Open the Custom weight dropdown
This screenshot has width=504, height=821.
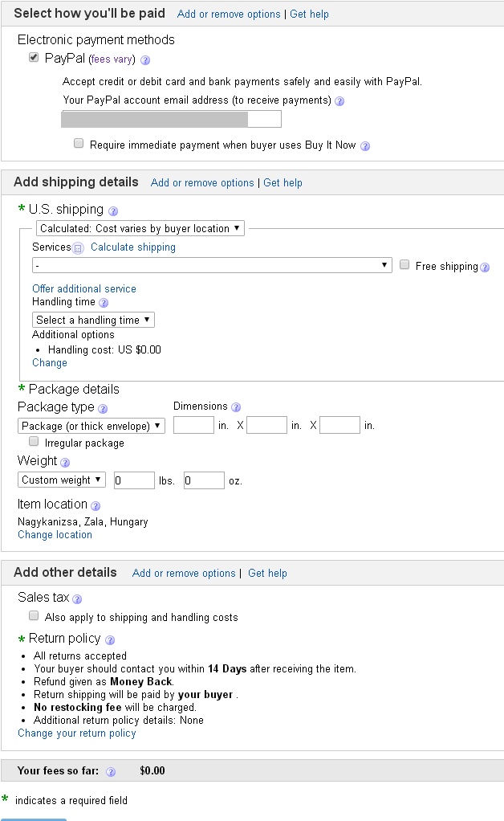pyautogui.click(x=62, y=480)
